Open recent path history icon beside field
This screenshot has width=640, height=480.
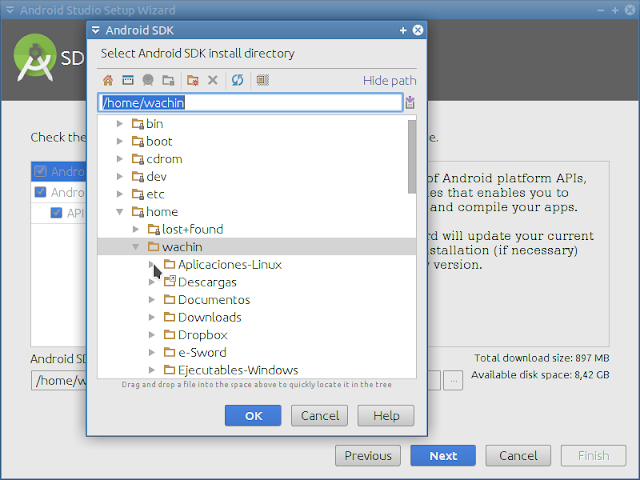pyautogui.click(x=410, y=102)
